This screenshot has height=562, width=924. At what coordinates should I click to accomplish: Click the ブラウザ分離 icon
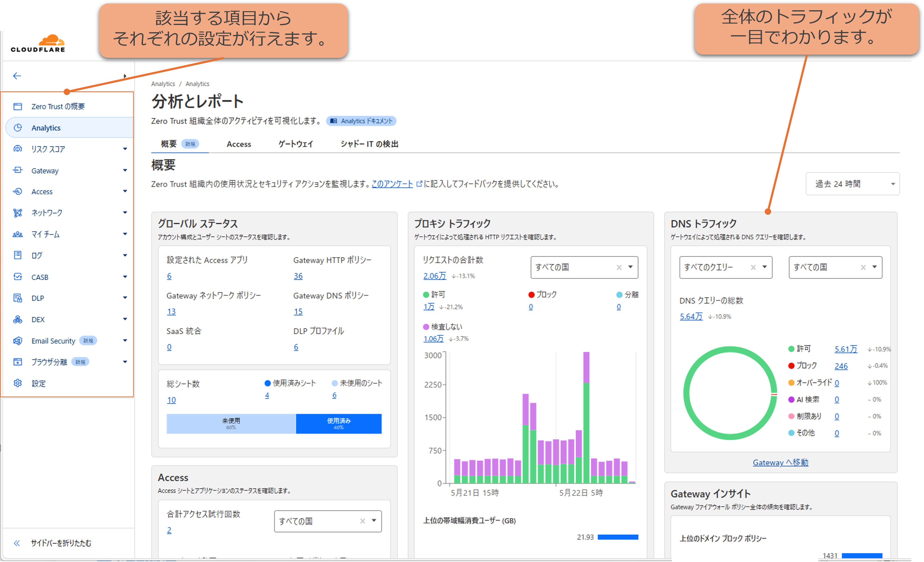(18, 362)
